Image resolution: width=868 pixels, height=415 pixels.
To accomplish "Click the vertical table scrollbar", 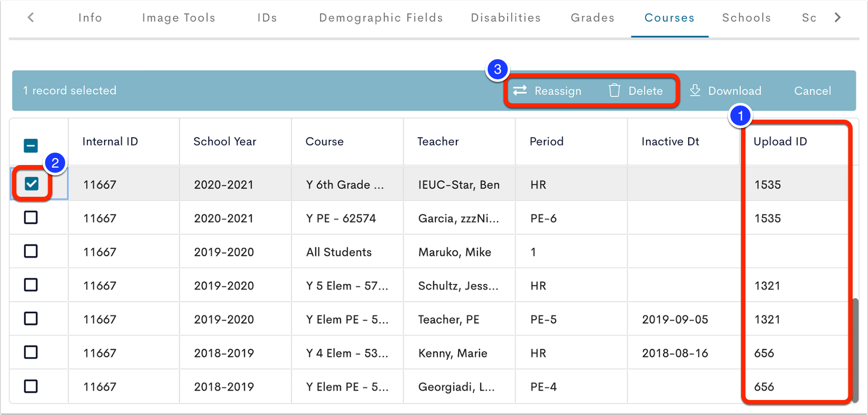I will tap(855, 350).
